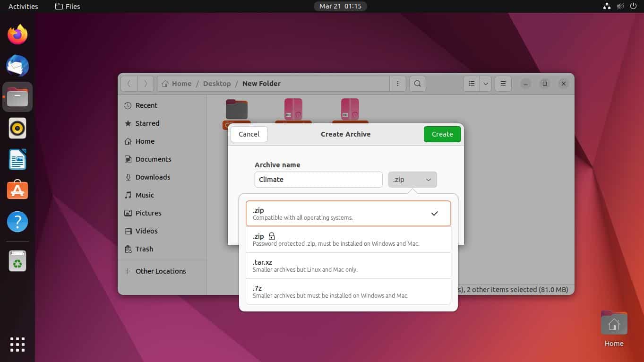Open Ubuntu Software store icon
The width and height of the screenshot is (644, 362).
pyautogui.click(x=17, y=190)
